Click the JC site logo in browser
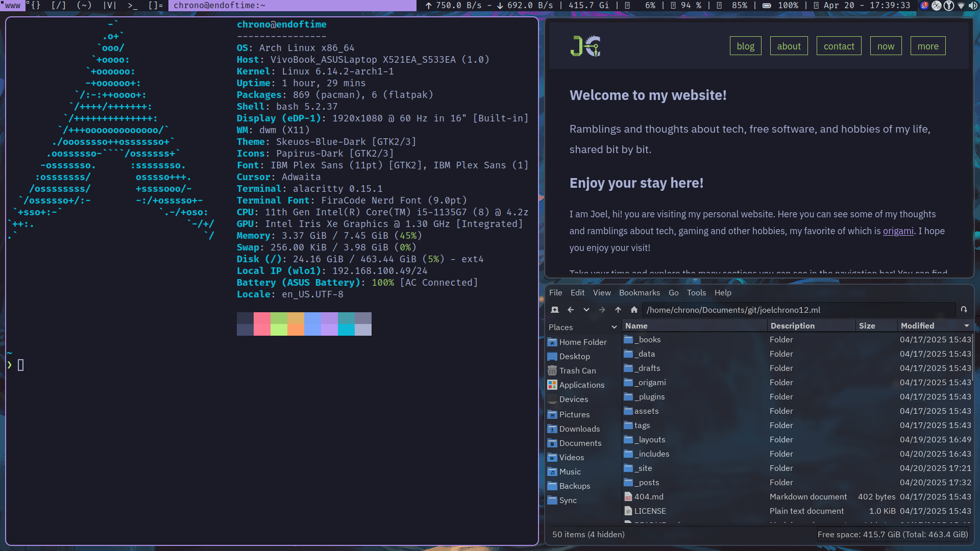 tap(585, 46)
